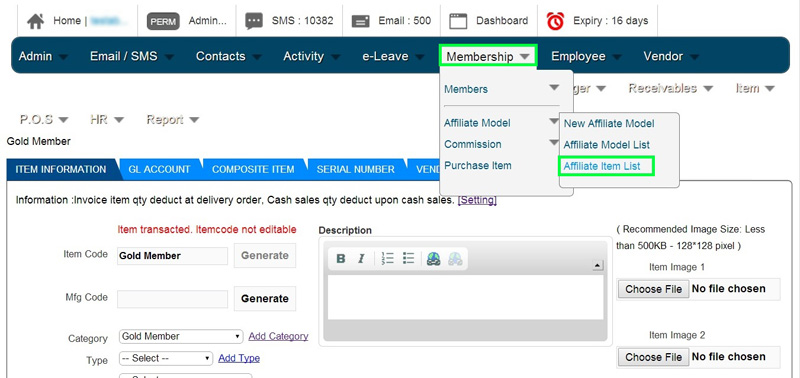The width and height of the screenshot is (800, 378).
Task: Click the remove link icon
Action: (455, 259)
